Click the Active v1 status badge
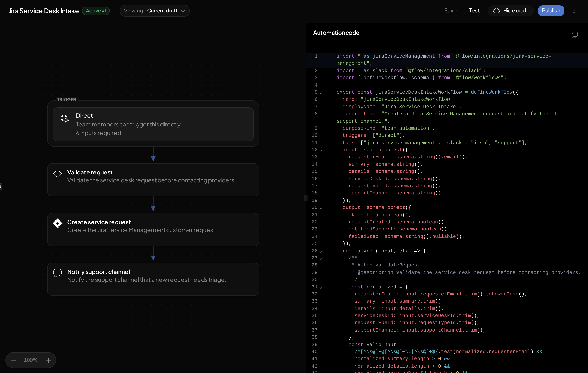This screenshot has height=373, width=588. [96, 11]
